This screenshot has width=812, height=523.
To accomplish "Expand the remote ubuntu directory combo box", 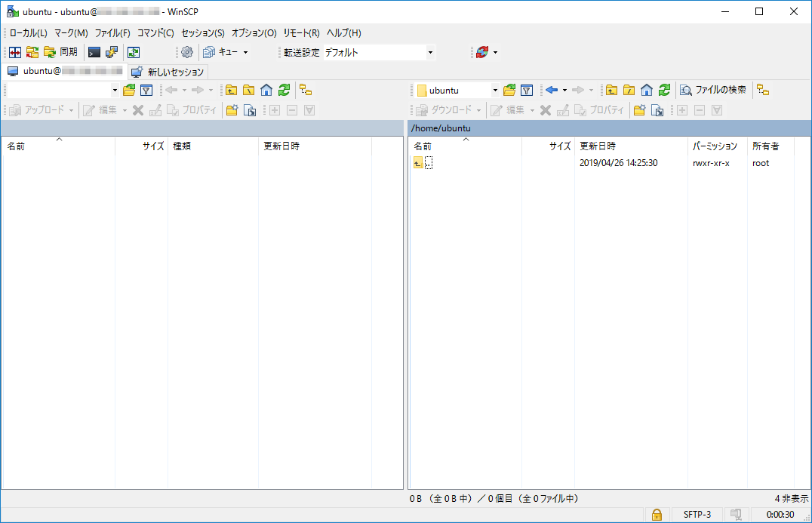I will (495, 90).
